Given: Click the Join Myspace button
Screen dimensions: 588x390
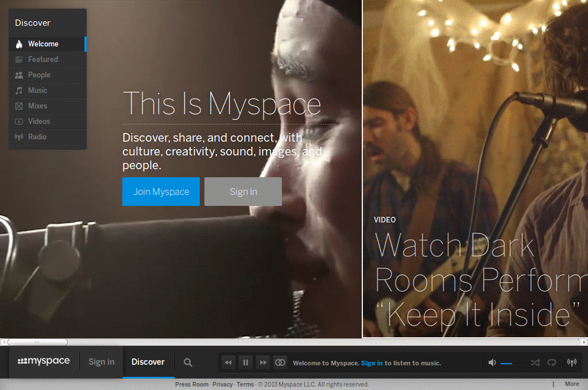Looking at the screenshot, I should (x=161, y=192).
